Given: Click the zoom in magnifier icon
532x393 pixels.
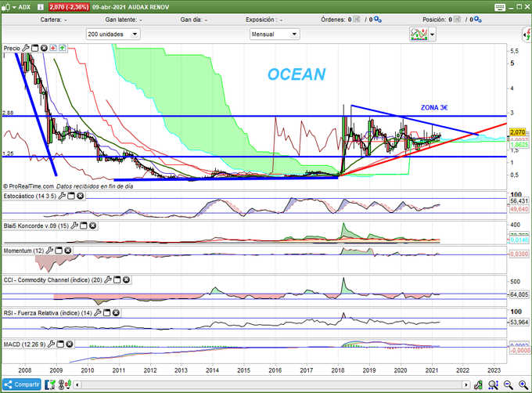Looking at the screenshot, I should pyautogui.click(x=523, y=384).
